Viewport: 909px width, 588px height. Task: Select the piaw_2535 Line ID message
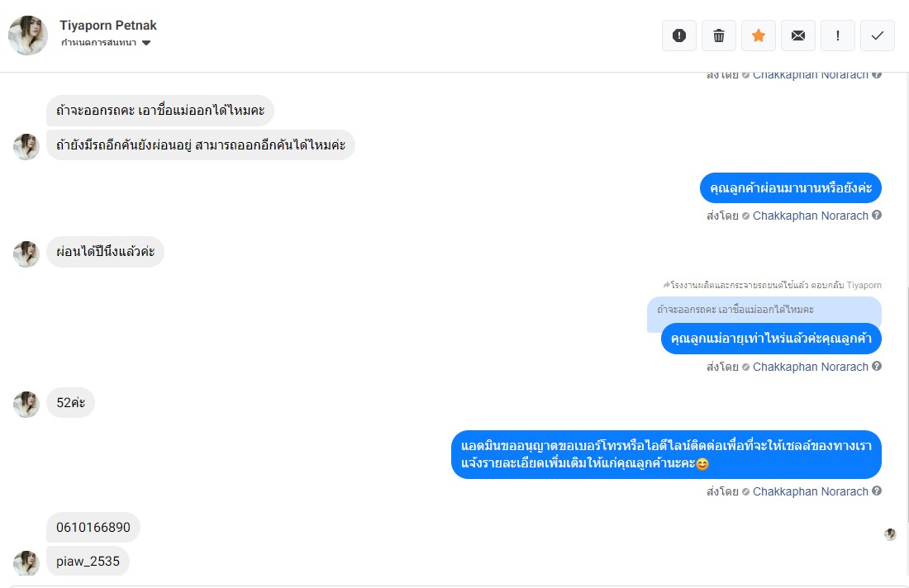(x=88, y=561)
